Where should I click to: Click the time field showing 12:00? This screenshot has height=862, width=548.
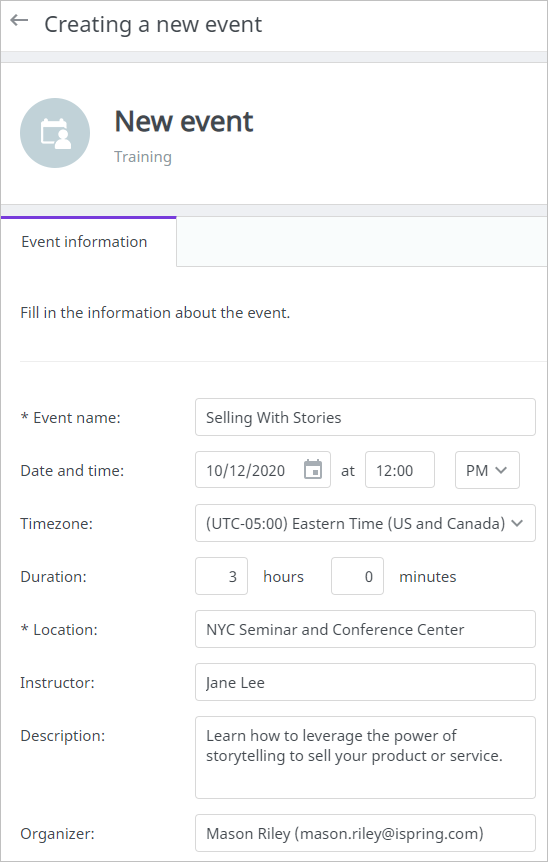(400, 470)
